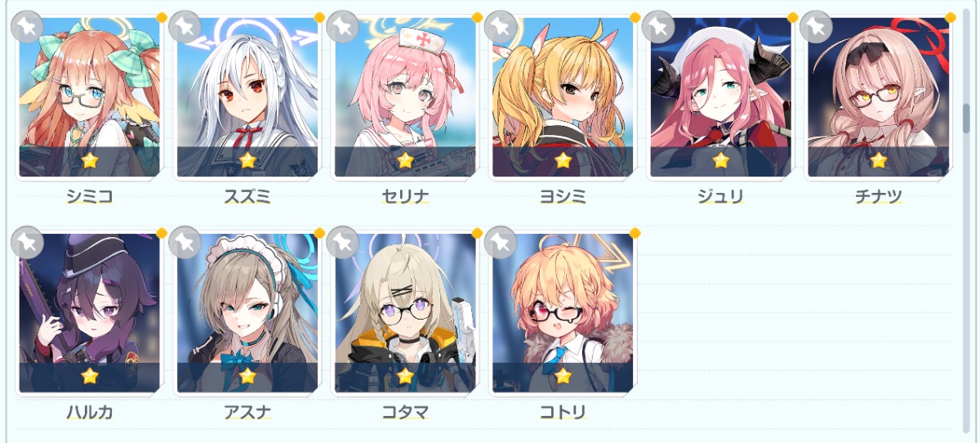Click the pin icon on アスナ's portrait
980x443 pixels.
185,242
